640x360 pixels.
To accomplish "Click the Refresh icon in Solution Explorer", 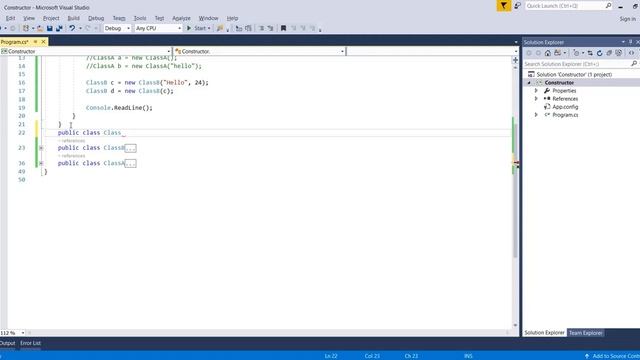I will click(x=600, y=53).
